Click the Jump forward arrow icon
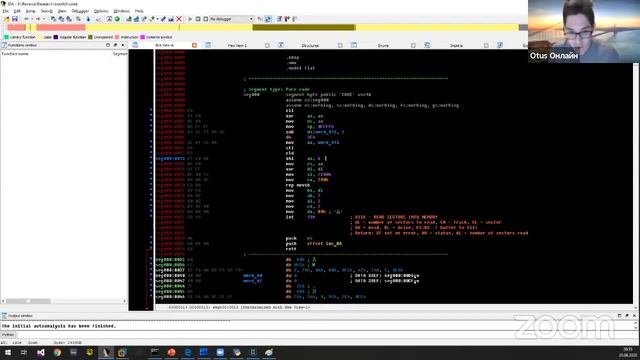640x360 pixels. 38,19
